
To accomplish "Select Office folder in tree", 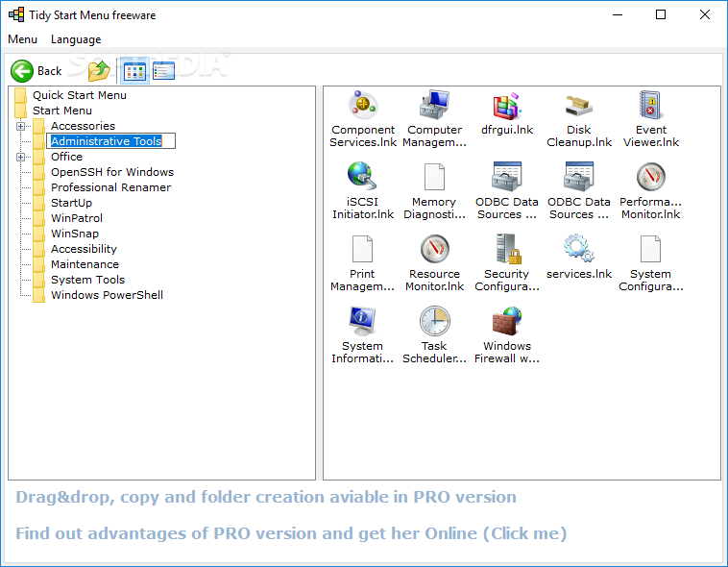I will (x=67, y=157).
